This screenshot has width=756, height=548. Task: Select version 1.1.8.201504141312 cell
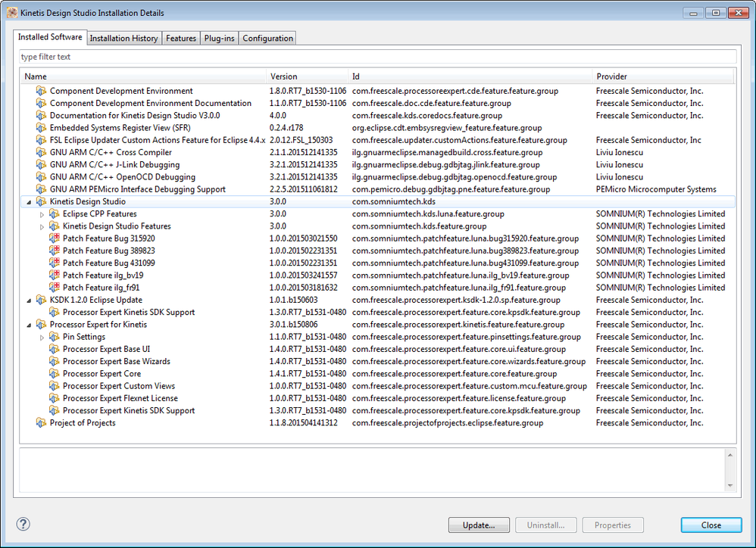tap(303, 423)
